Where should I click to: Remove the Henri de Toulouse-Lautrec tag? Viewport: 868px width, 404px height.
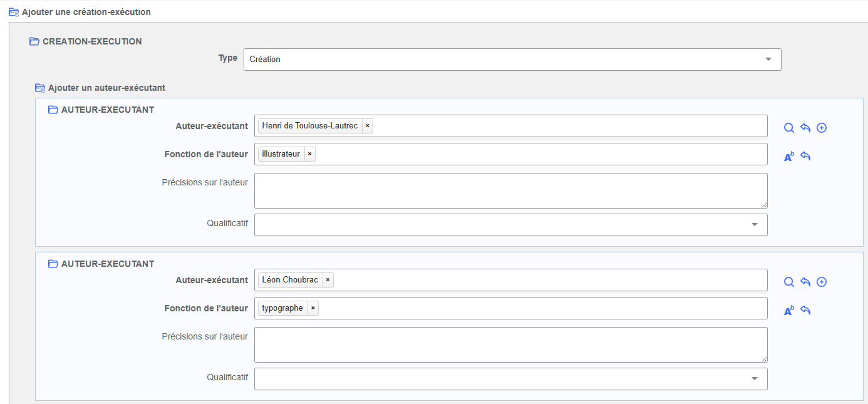(x=368, y=126)
